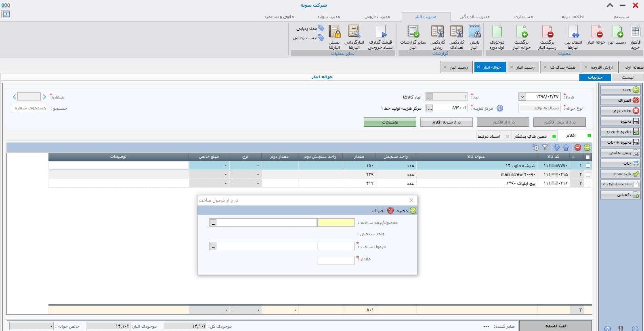Screen dimensions: 644x331
Task: Click Save + New (ذخیره + جدید) sidebar button
Action: coord(620,132)
